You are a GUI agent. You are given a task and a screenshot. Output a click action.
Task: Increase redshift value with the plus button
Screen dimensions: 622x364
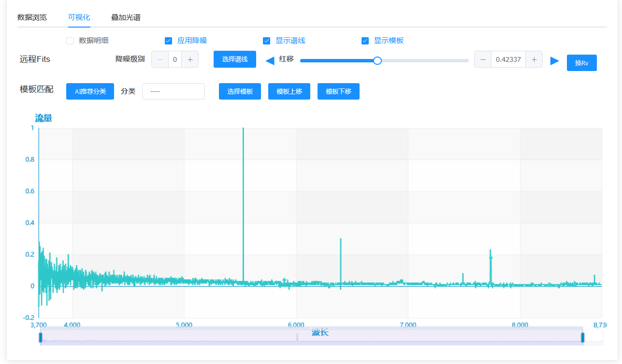tap(534, 59)
